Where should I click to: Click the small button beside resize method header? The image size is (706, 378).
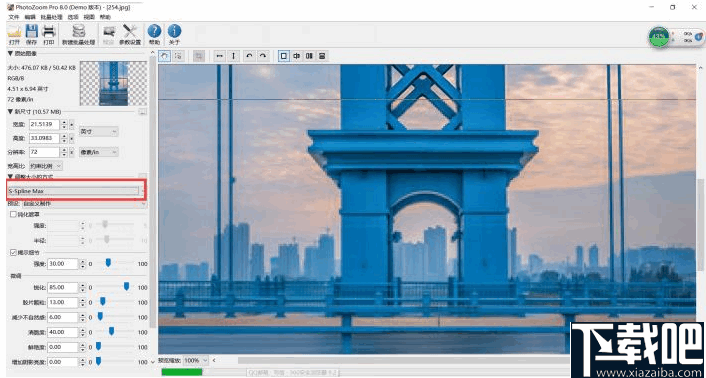[x=143, y=176]
